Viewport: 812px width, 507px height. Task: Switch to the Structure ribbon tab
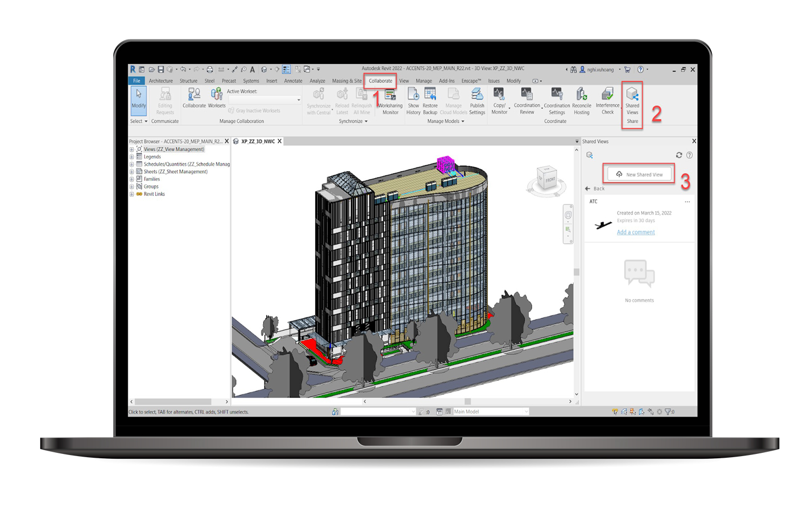pos(188,81)
